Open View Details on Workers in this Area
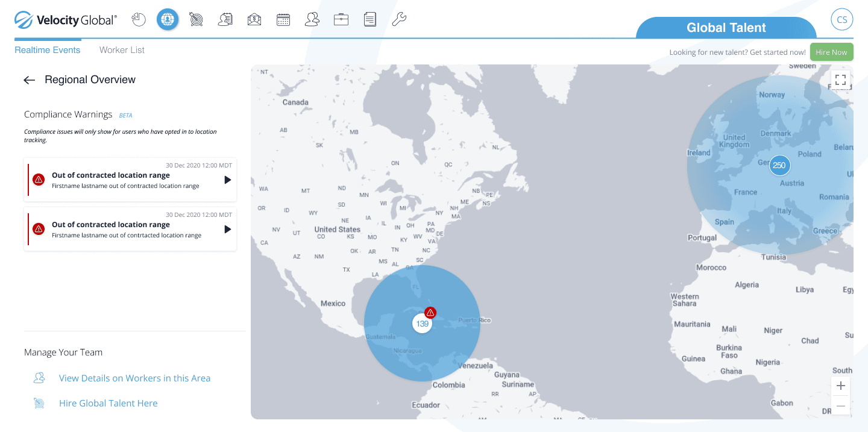868x432 pixels. click(134, 378)
